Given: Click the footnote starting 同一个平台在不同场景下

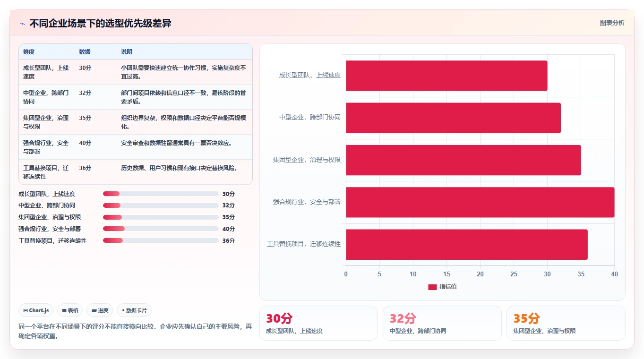Looking at the screenshot, I should pos(135,331).
